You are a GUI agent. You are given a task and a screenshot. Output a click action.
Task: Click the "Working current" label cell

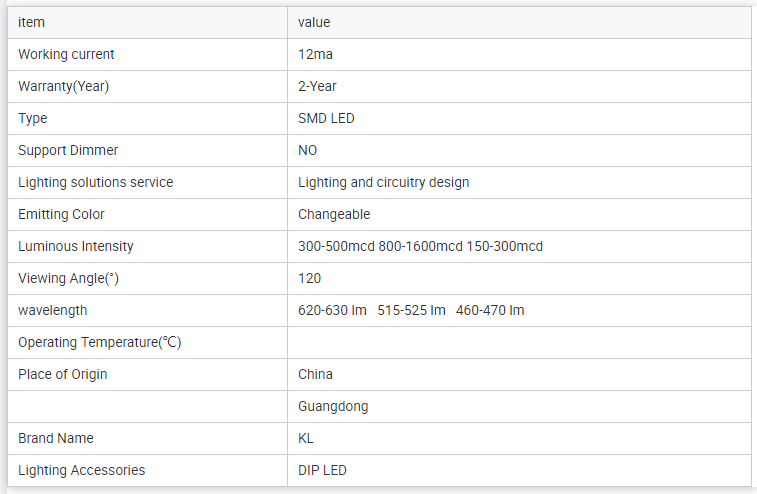click(66, 54)
